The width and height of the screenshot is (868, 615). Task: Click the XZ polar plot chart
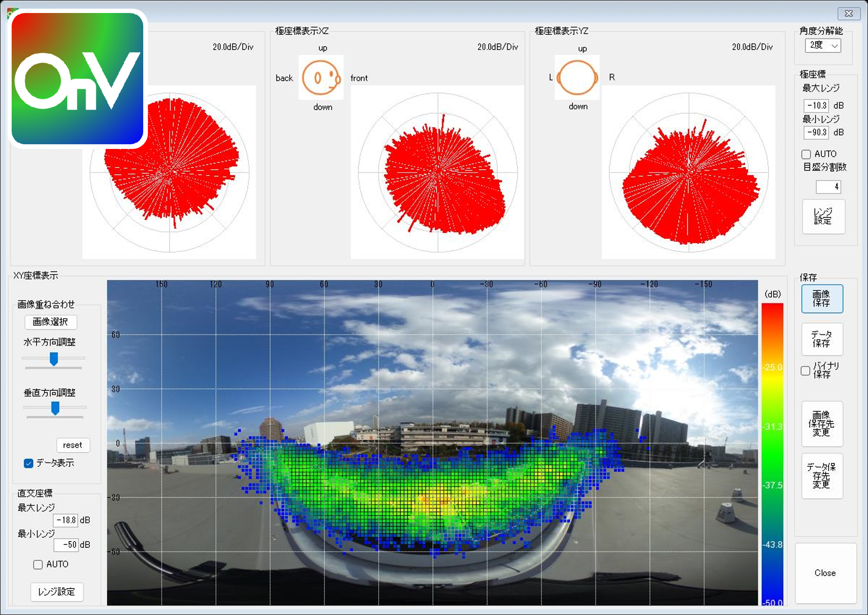pos(438,172)
